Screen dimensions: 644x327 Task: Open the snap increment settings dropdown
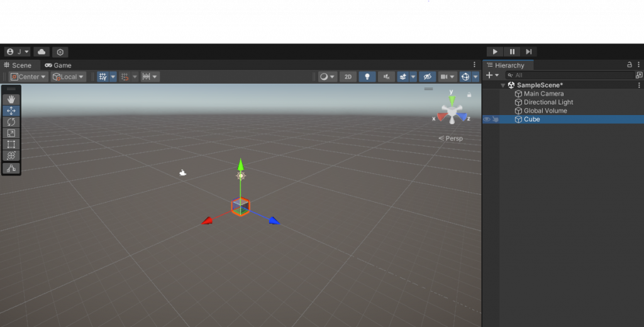150,77
